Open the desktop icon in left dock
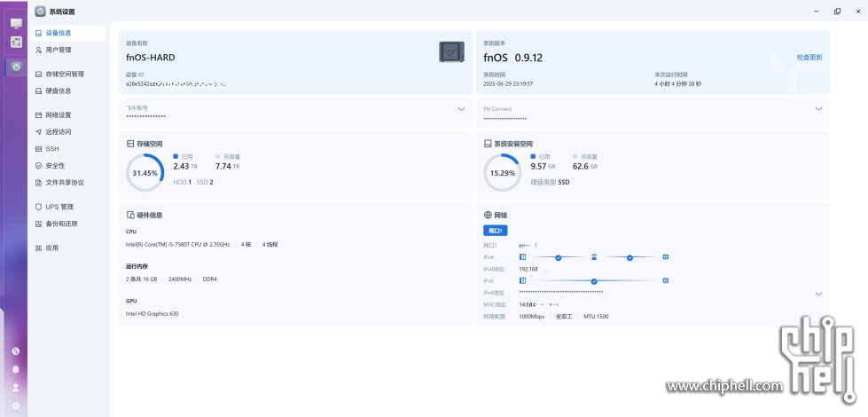This screenshot has height=417, width=868. click(x=16, y=23)
